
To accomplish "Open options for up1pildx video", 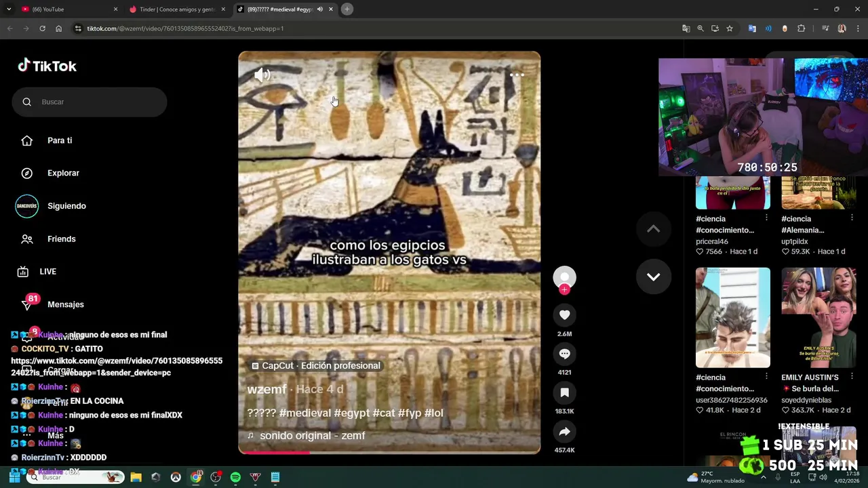I will click(x=852, y=218).
